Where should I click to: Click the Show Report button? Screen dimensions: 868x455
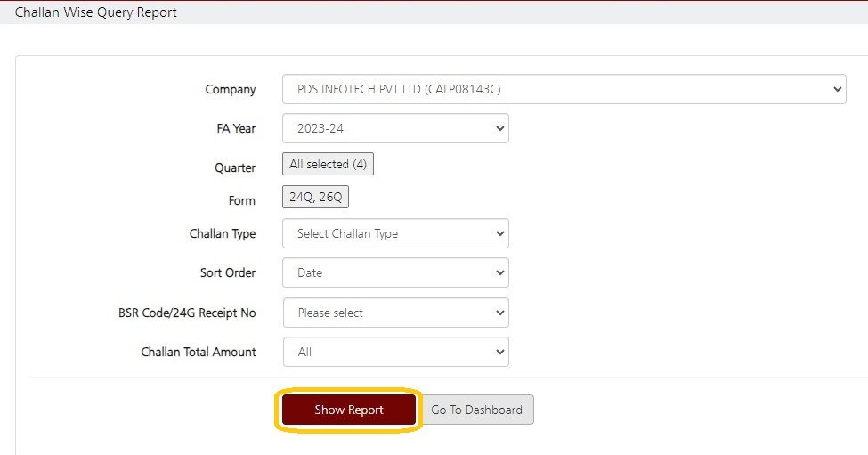[x=348, y=410]
